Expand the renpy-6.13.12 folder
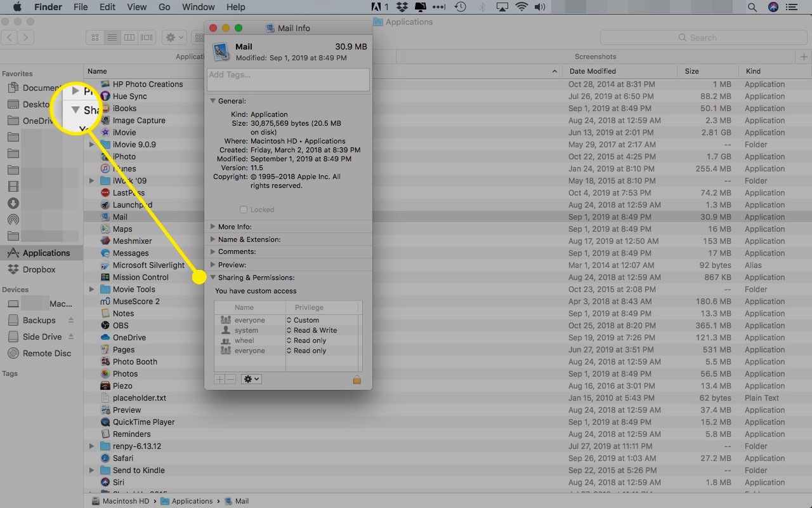 pos(92,446)
